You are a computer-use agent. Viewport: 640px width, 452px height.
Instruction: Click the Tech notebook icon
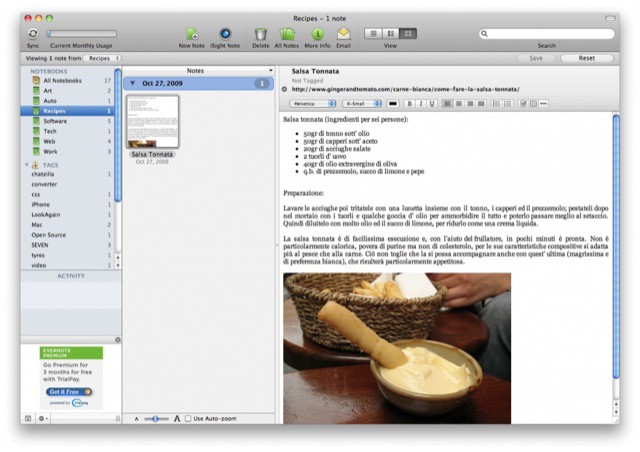click(36, 131)
